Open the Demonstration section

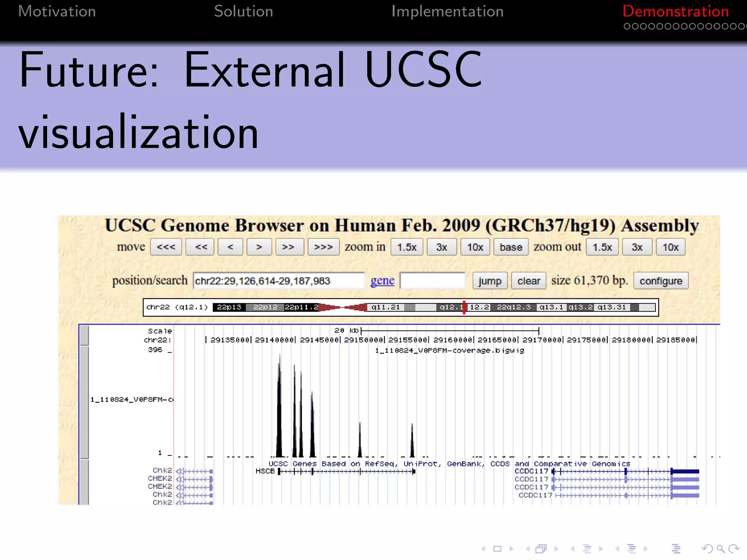676,11
